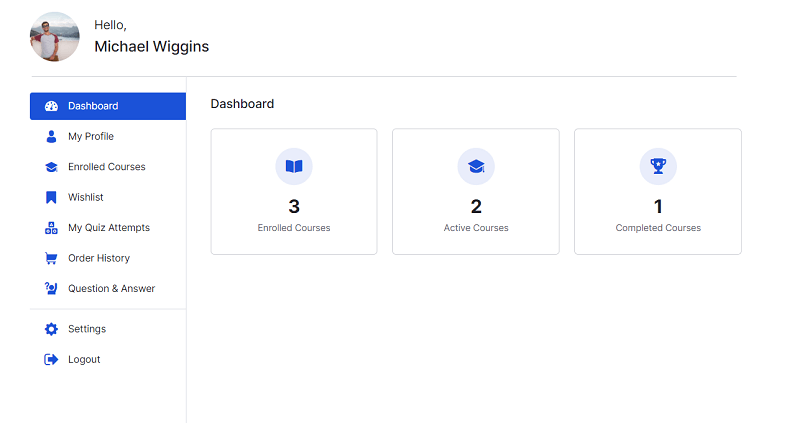Viewport: 800px width, 423px height.
Task: Click the graduation cap icon beside Enrolled Courses in sidebar
Action: tap(51, 167)
